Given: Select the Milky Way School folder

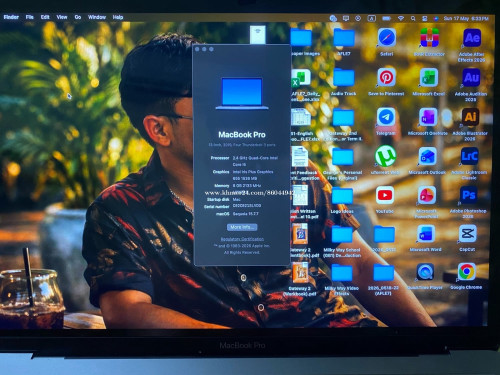Looking at the screenshot, I should pyautogui.click(x=342, y=234).
